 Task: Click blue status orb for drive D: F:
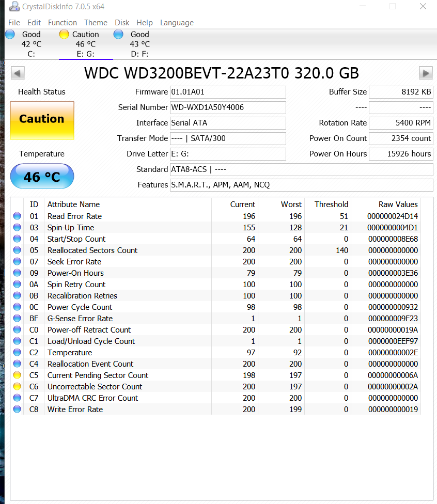click(x=118, y=34)
